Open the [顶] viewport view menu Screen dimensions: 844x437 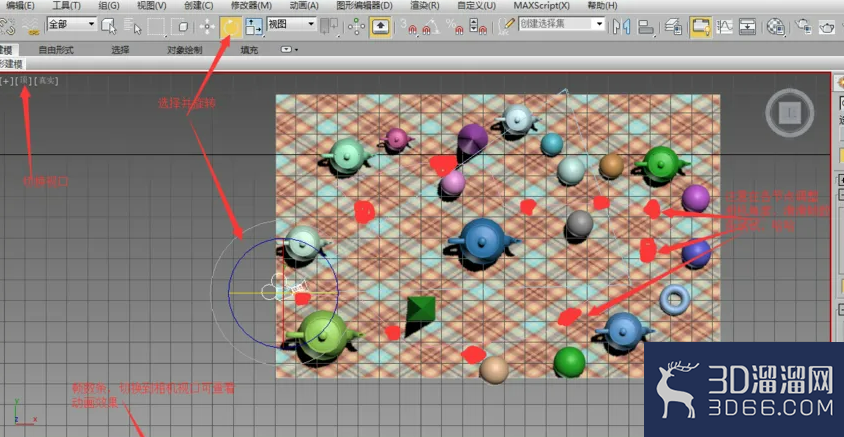tap(24, 81)
